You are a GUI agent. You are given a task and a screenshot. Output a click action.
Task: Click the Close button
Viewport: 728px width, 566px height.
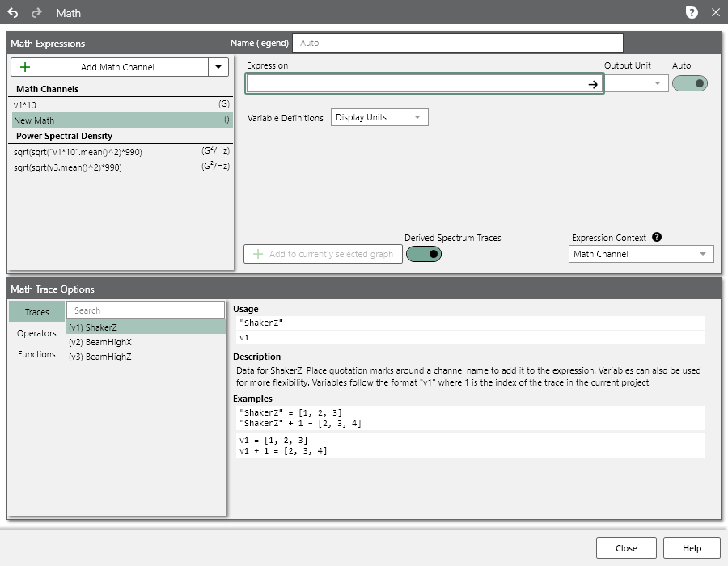click(x=626, y=548)
